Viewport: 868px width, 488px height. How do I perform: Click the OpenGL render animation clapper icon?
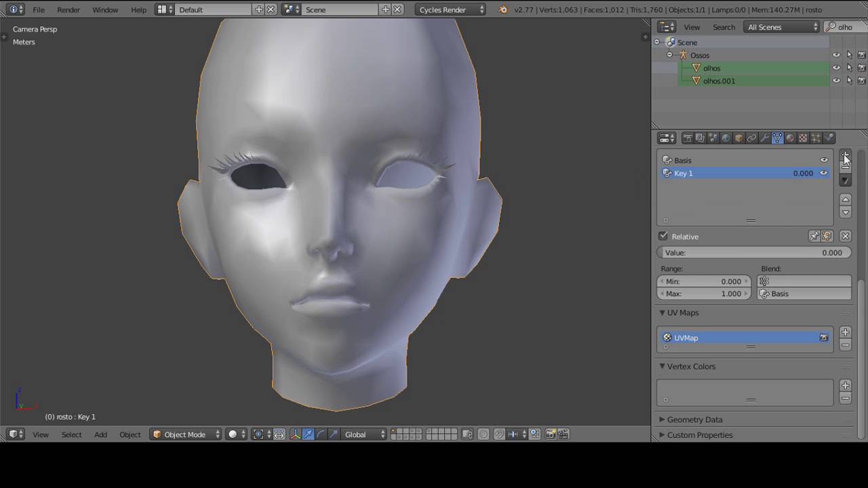564,434
